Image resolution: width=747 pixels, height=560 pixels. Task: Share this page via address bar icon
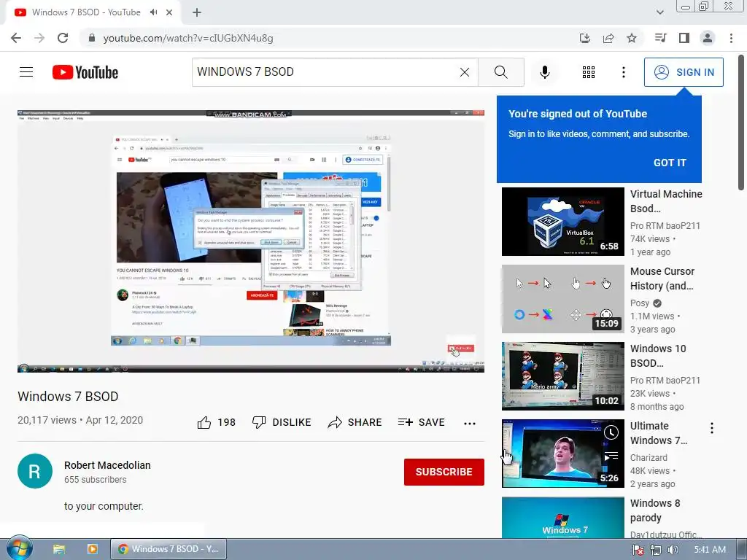pos(608,38)
